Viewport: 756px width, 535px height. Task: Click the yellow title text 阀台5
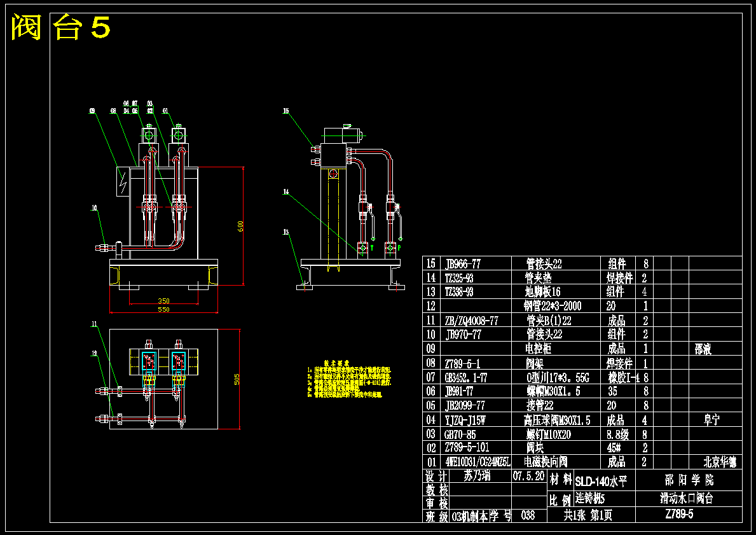[x=61, y=27]
